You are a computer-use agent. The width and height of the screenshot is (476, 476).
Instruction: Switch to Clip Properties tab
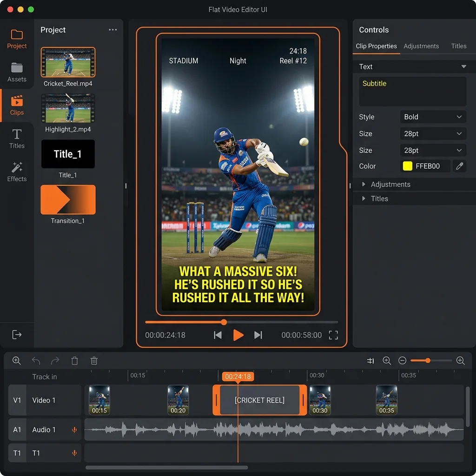(376, 46)
